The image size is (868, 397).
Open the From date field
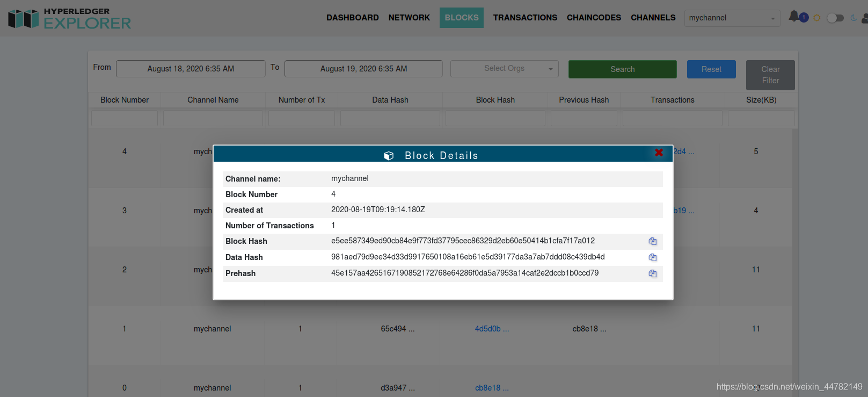point(191,69)
